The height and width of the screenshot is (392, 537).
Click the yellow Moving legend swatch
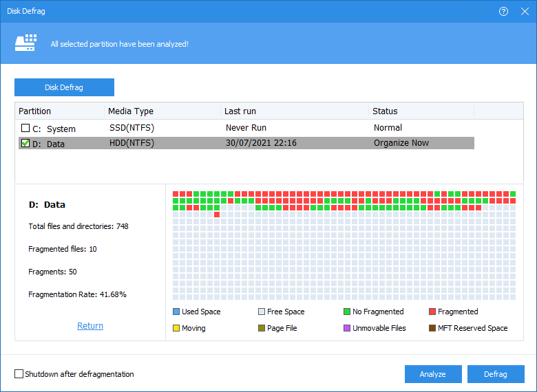pyautogui.click(x=176, y=328)
